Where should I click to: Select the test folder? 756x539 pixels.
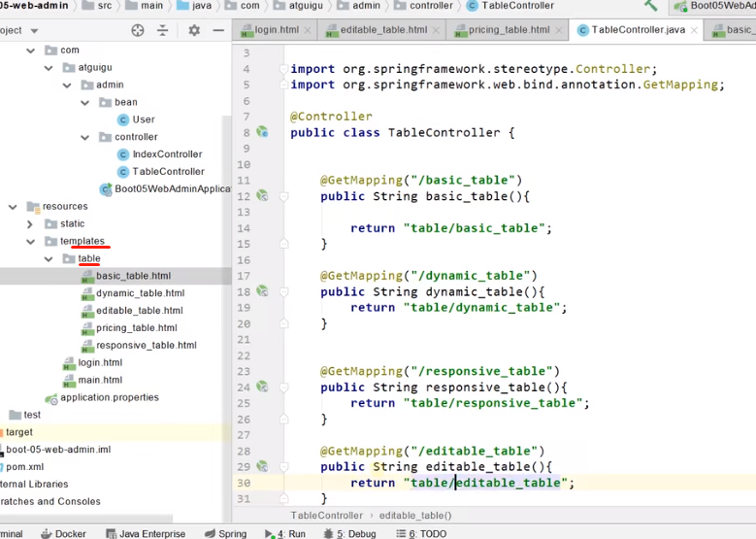(32, 415)
